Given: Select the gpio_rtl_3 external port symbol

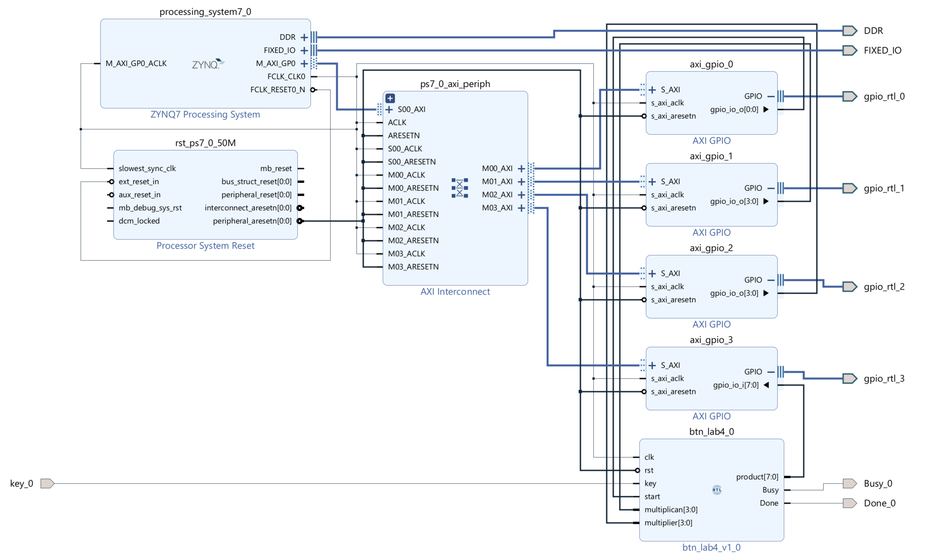Looking at the screenshot, I should point(850,378).
